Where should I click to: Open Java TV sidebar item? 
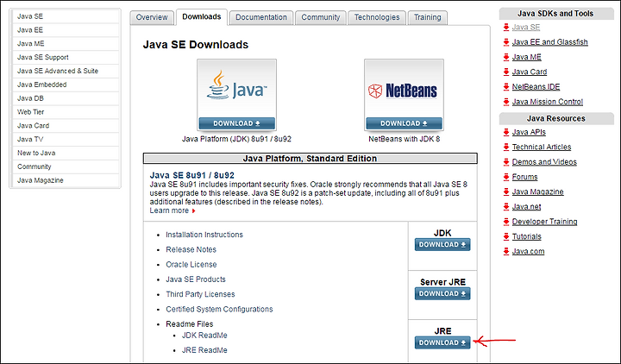point(66,140)
